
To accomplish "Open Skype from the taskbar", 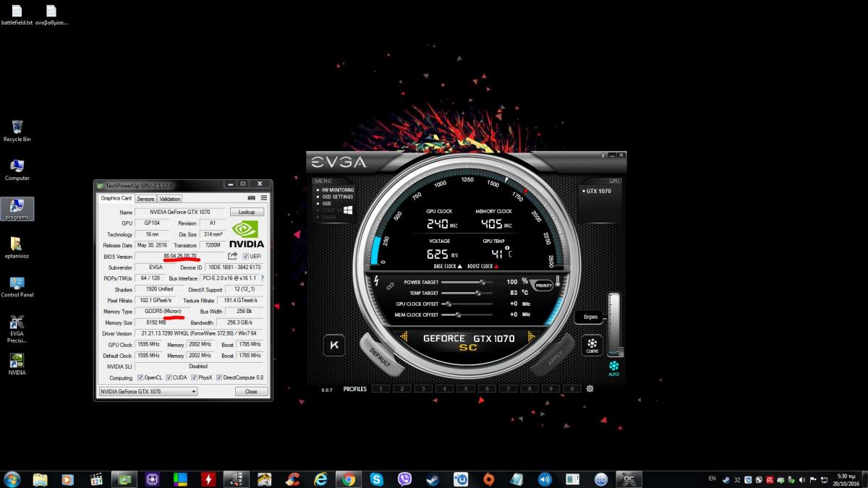I will pyautogui.click(x=377, y=479).
